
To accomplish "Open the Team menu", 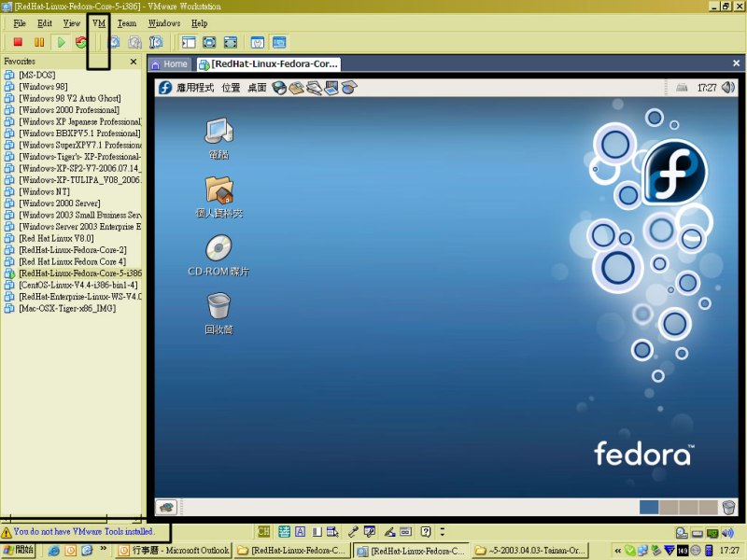I will point(127,22).
